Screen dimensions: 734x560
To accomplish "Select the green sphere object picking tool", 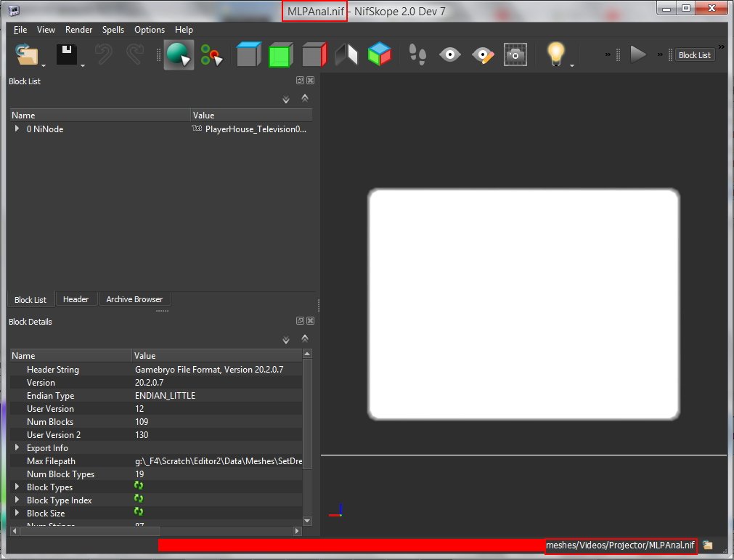I will [178, 55].
